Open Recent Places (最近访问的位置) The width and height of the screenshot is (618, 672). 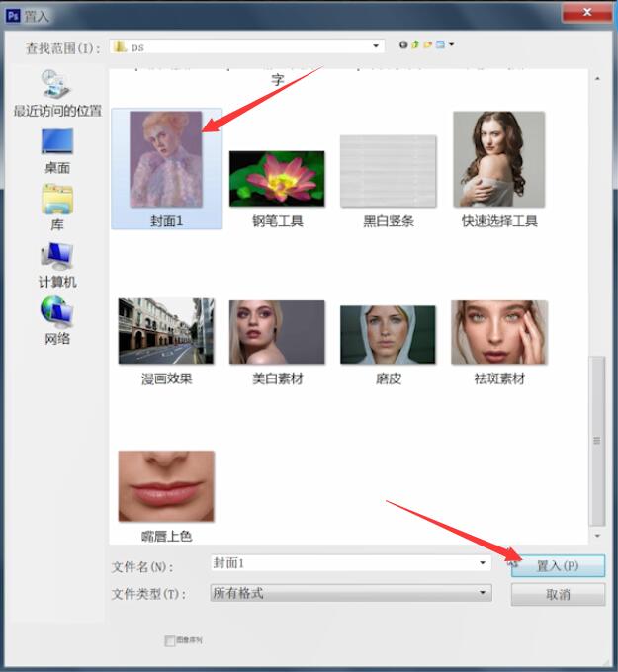pos(57,94)
